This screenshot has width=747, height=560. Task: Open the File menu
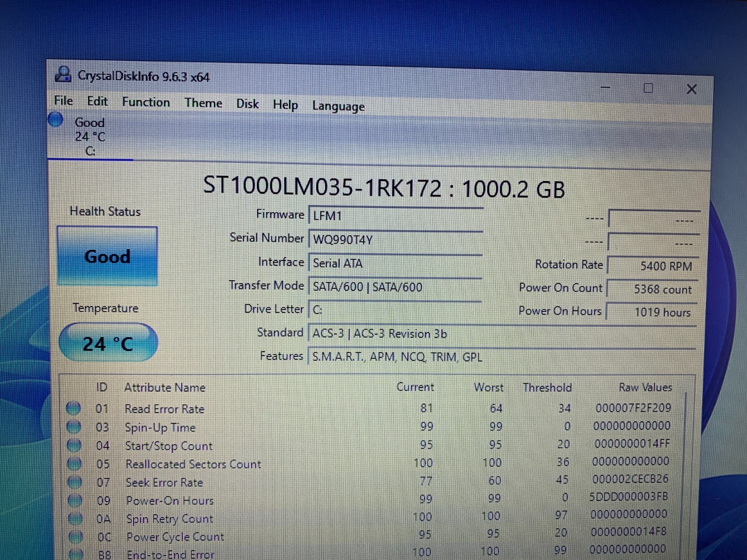63,100
